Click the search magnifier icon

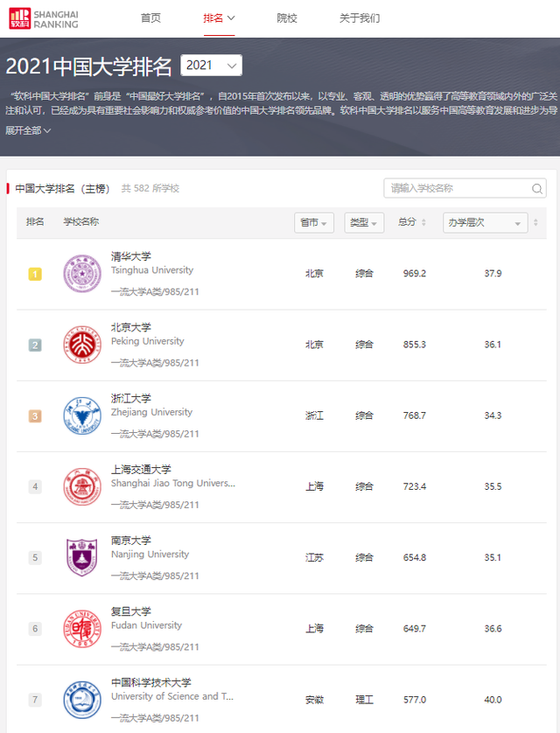point(536,188)
